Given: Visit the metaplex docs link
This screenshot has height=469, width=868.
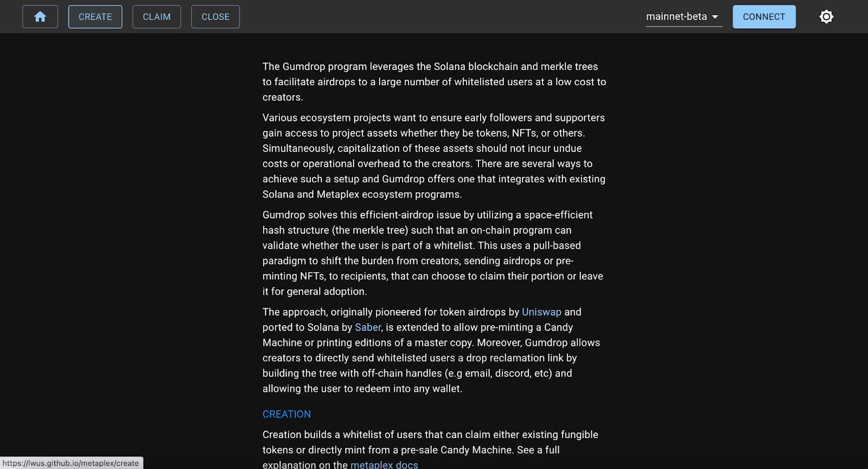Looking at the screenshot, I should [x=384, y=465].
